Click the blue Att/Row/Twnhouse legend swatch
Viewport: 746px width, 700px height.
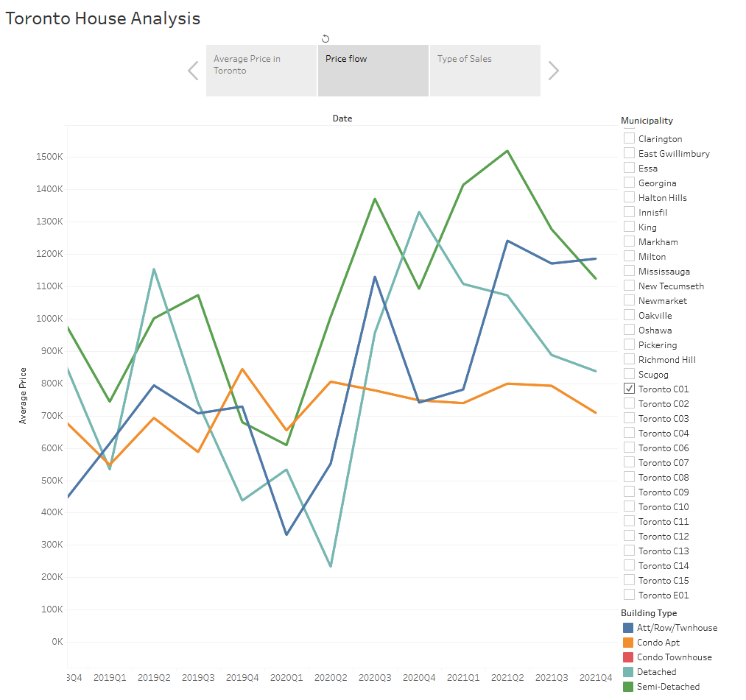[x=629, y=628]
